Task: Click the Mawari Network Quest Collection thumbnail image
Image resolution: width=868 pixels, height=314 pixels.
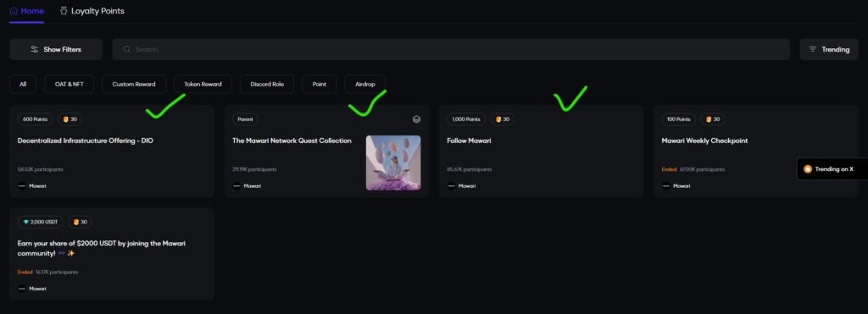Action: point(393,163)
